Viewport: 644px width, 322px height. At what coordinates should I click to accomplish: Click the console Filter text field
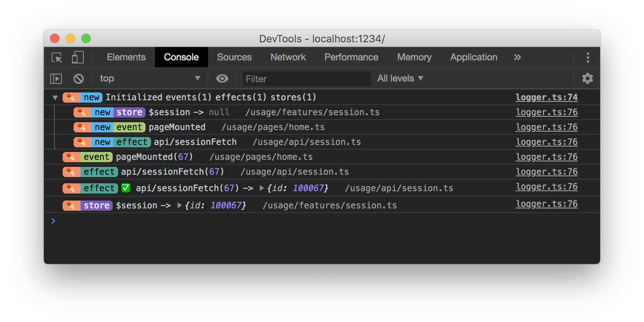click(306, 79)
